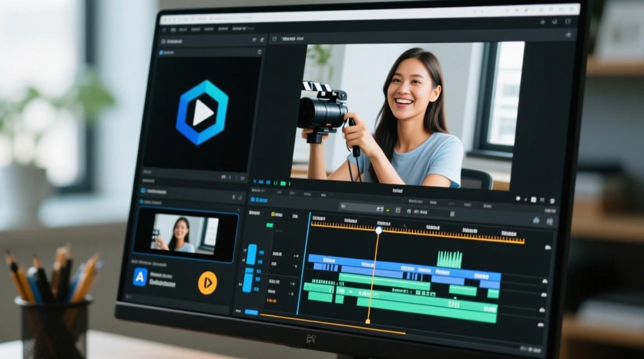Viewport: 644px width, 359px height.
Task: Click the upper tall blue track level bar
Action: pos(252,254)
